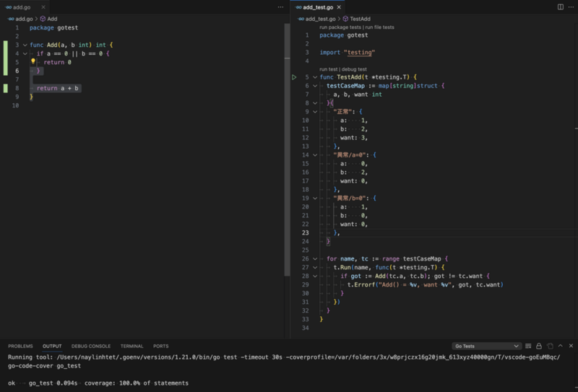This screenshot has width=578, height=392.
Task: Click 'package gotest' text in add.go line 1
Action: pos(53,27)
